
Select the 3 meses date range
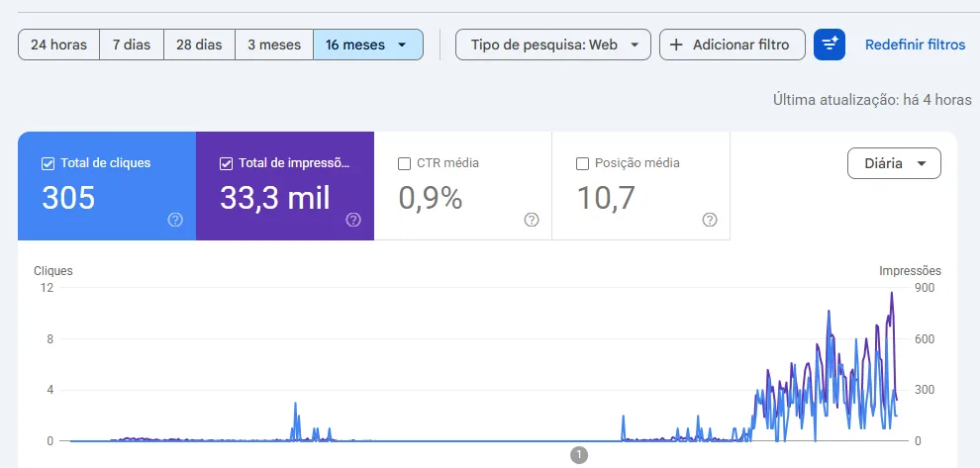(274, 45)
